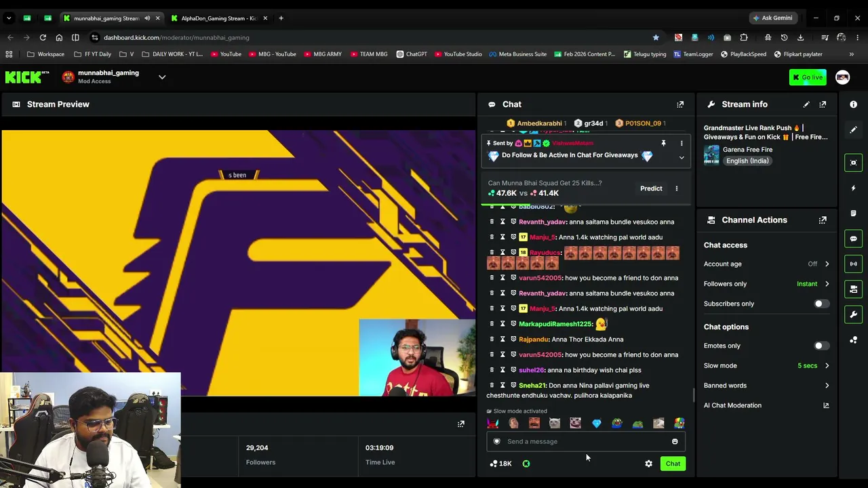
Task: Click the 03:19:09 Time Live value
Action: coord(379,448)
